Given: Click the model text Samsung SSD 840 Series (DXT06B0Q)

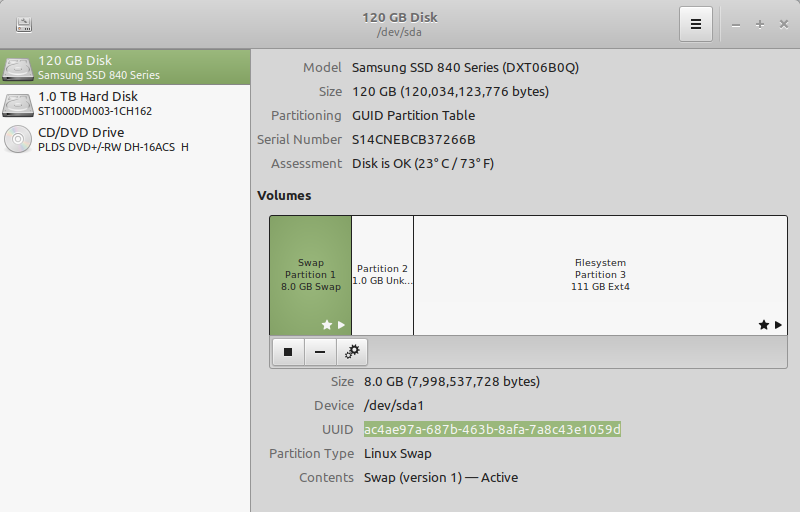Looking at the screenshot, I should point(465,67).
